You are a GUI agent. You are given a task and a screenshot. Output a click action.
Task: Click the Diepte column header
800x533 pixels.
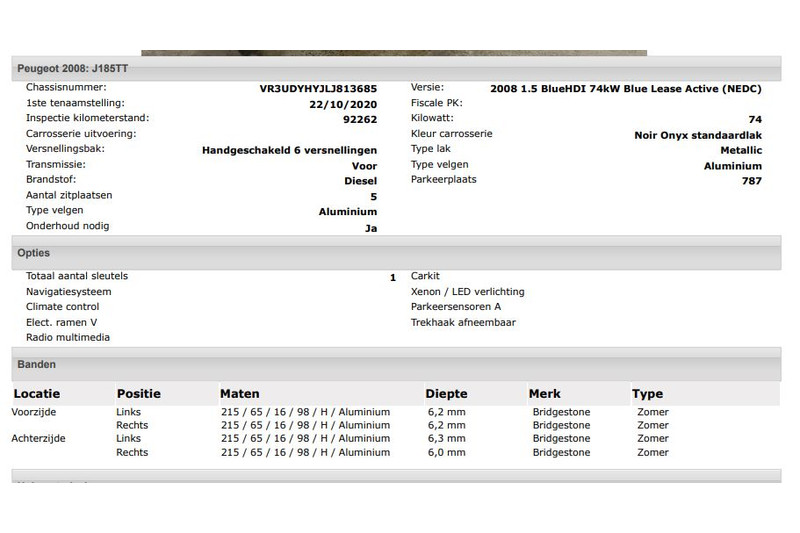[446, 394]
